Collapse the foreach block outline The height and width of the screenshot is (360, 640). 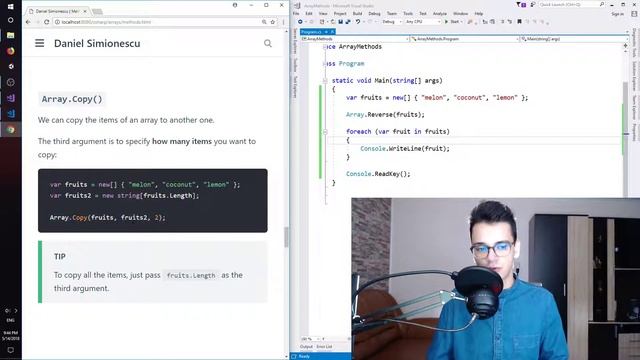click(325, 132)
